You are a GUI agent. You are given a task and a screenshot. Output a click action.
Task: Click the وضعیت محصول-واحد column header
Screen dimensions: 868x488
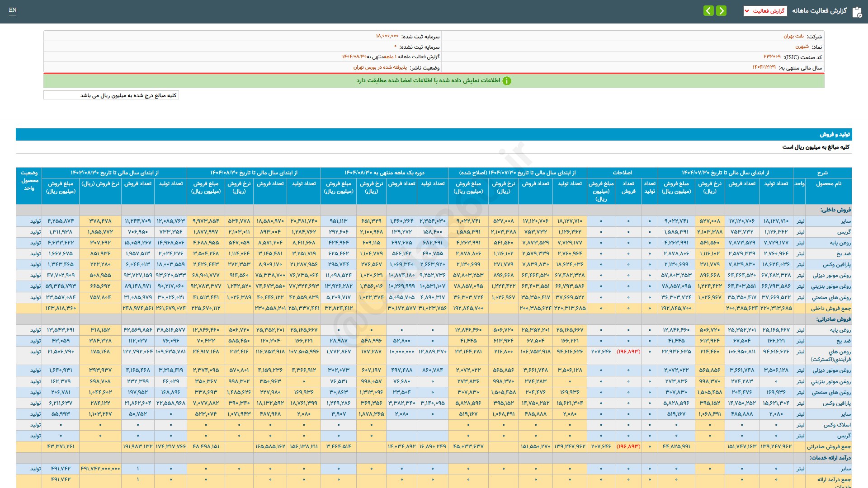point(29,180)
